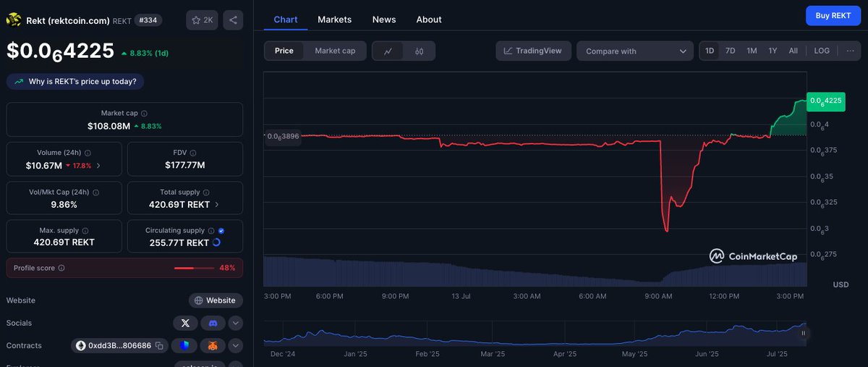The height and width of the screenshot is (367, 868).
Task: Share the REKT page via share icon
Action: click(x=233, y=20)
